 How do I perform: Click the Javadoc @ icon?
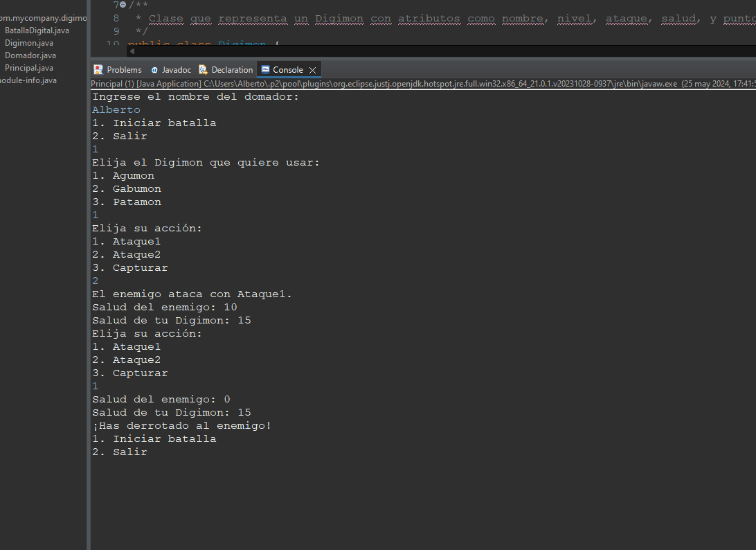pos(154,70)
